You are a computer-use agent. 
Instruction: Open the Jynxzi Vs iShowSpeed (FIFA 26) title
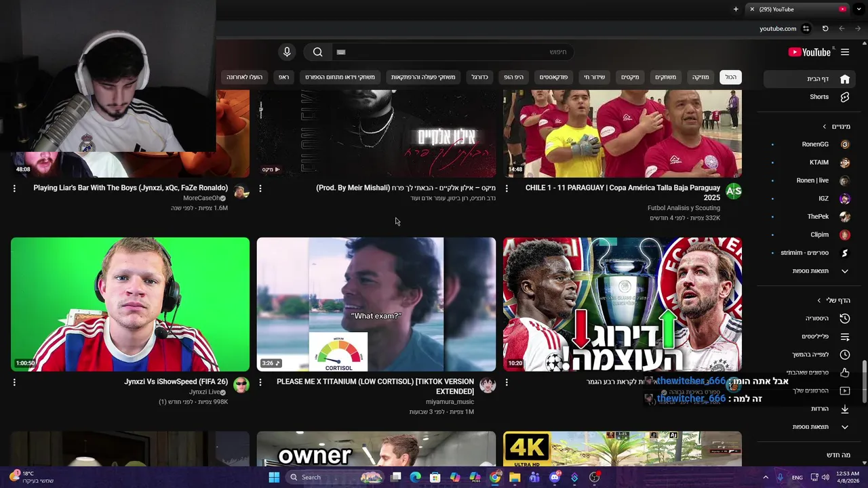click(x=176, y=382)
